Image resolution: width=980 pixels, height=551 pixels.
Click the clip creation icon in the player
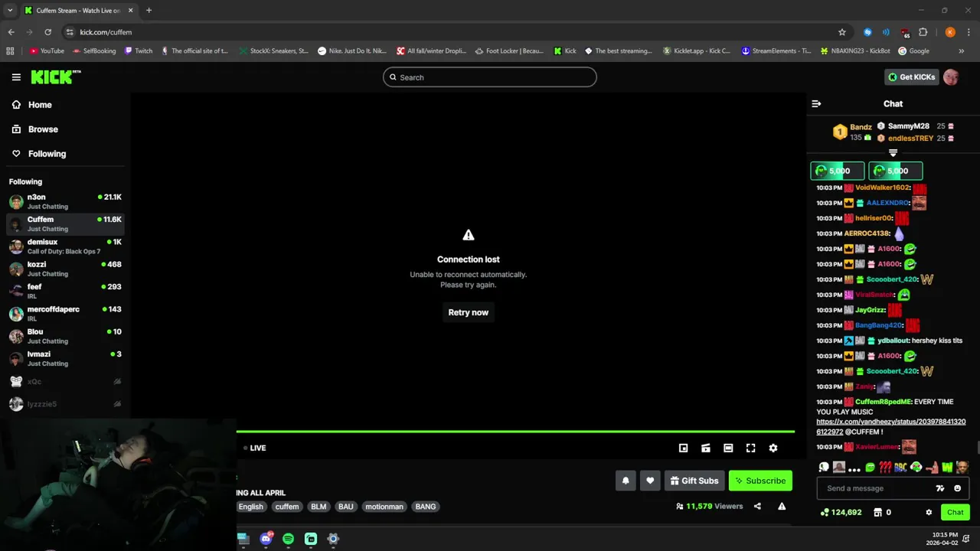[x=706, y=448]
